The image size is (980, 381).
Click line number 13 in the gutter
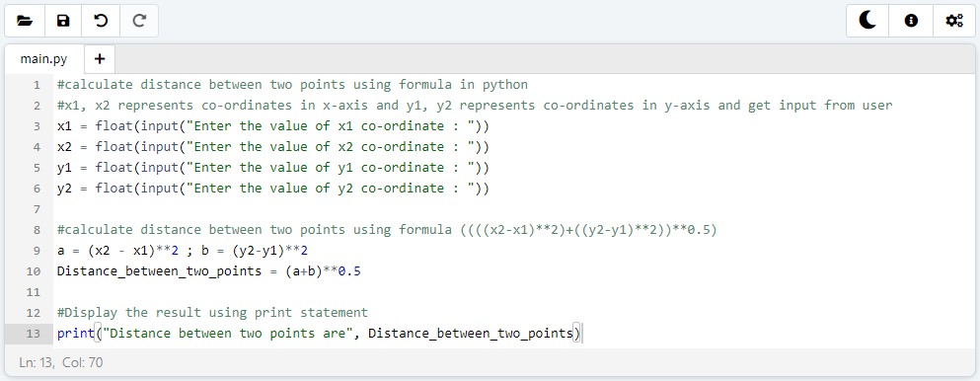34,334
